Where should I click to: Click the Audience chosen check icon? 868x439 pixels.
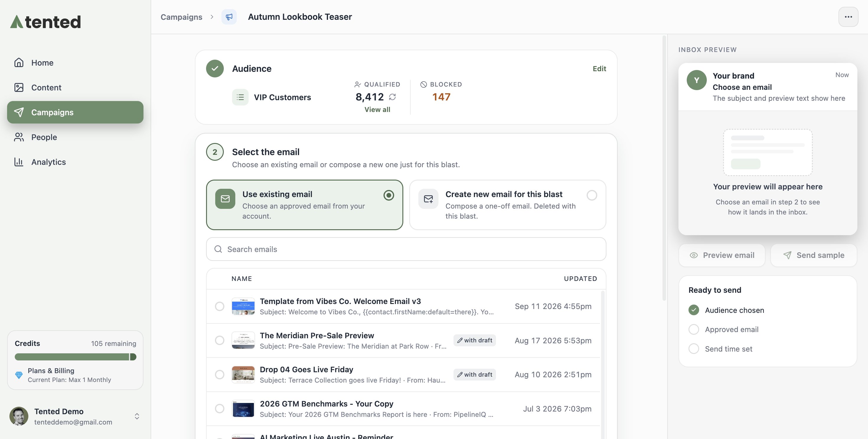[x=694, y=310]
